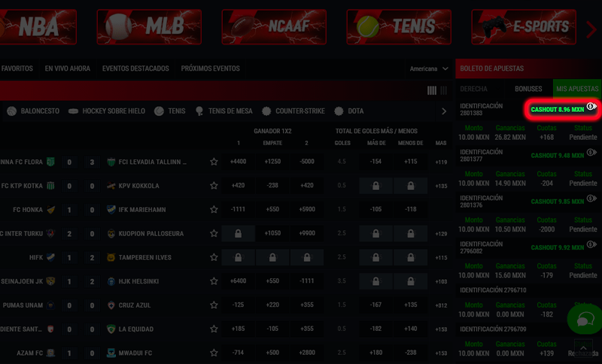
Task: Favorite the Mwadui FC match star
Action: (x=214, y=353)
